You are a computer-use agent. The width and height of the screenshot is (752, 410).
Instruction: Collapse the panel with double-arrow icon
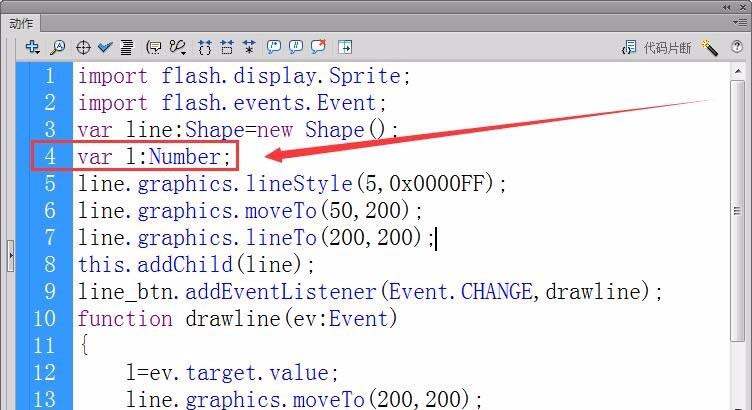pyautogui.click(x=727, y=7)
